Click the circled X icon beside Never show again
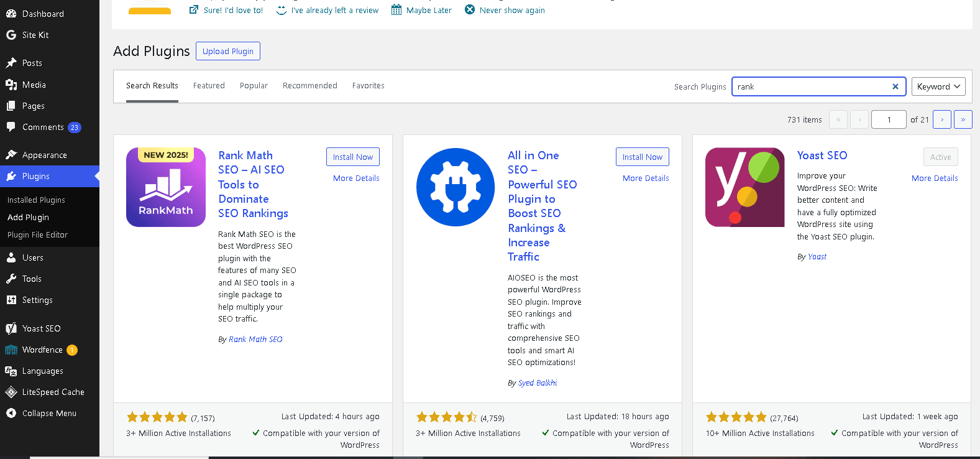980x459 pixels. click(x=470, y=9)
